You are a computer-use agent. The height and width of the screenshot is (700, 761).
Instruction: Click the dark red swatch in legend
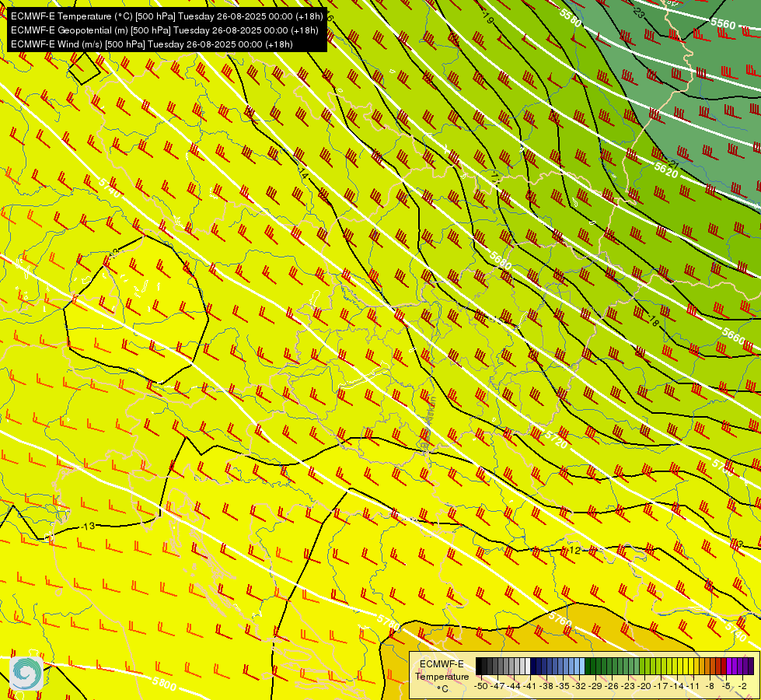click(x=724, y=666)
